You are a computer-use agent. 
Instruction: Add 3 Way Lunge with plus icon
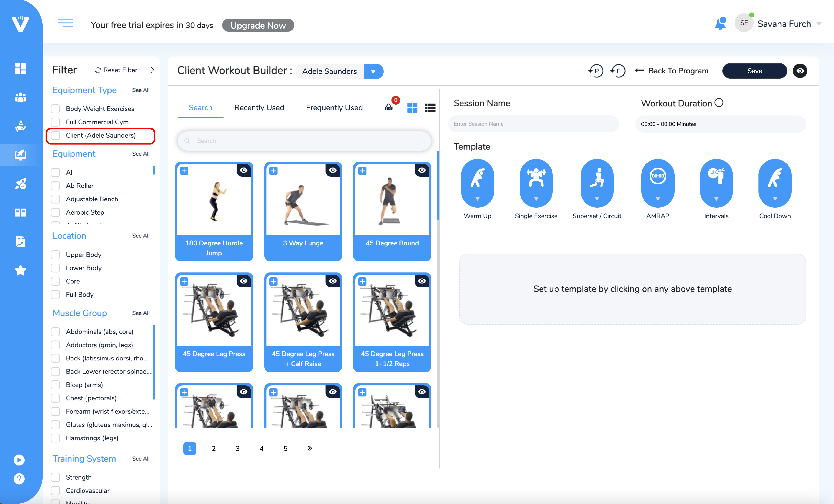point(273,171)
